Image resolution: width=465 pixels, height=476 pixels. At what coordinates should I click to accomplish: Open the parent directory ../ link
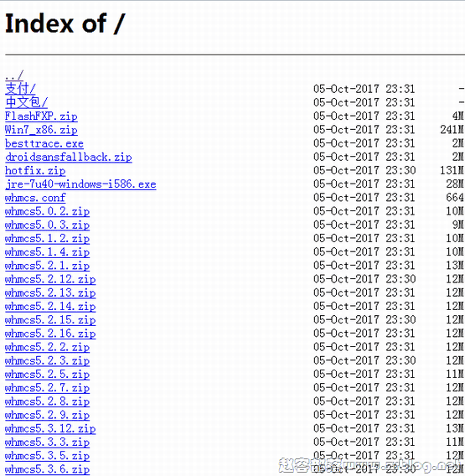pos(14,75)
